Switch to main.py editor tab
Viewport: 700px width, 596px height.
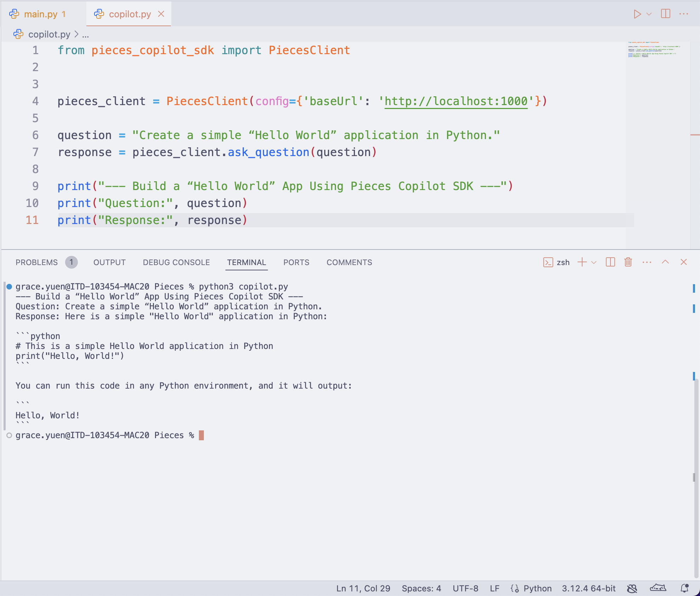40,14
